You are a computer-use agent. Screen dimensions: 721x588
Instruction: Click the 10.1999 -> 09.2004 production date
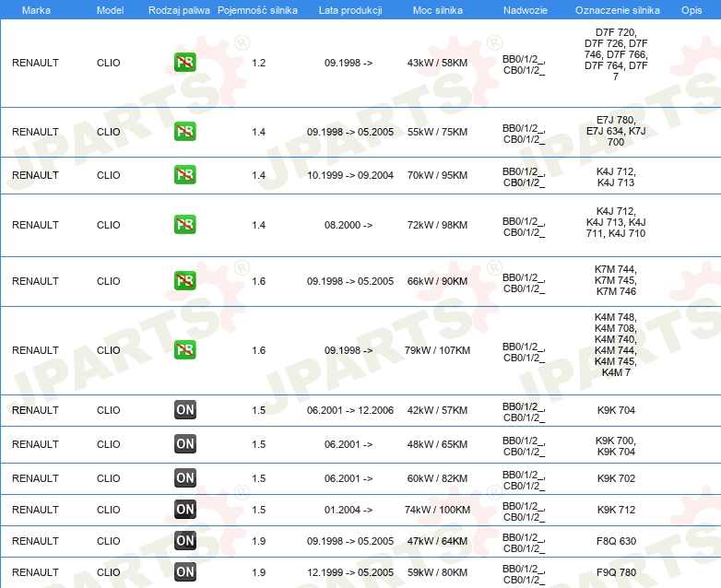pyautogui.click(x=349, y=175)
